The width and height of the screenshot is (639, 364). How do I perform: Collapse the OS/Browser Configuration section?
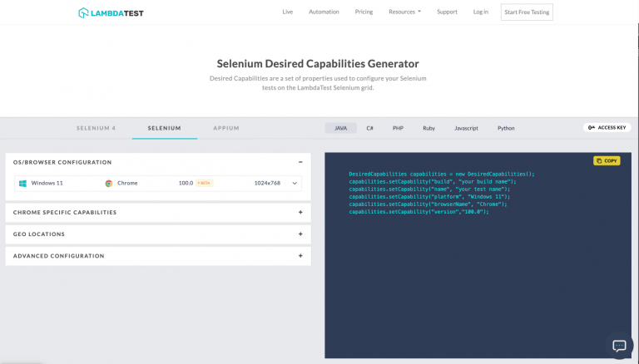(300, 162)
